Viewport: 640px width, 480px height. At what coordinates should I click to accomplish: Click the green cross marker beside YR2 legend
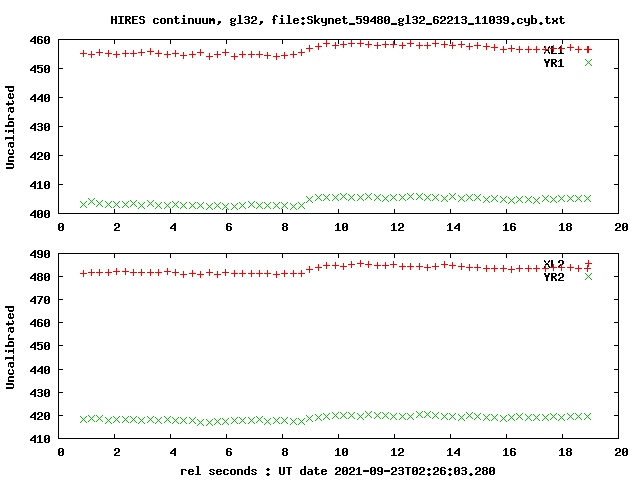588,277
